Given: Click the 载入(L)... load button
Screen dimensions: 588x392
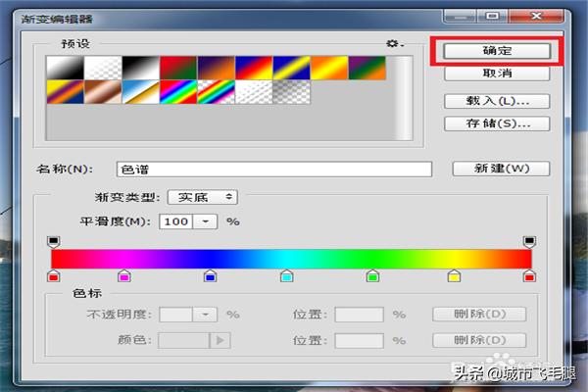Looking at the screenshot, I should (x=497, y=101).
